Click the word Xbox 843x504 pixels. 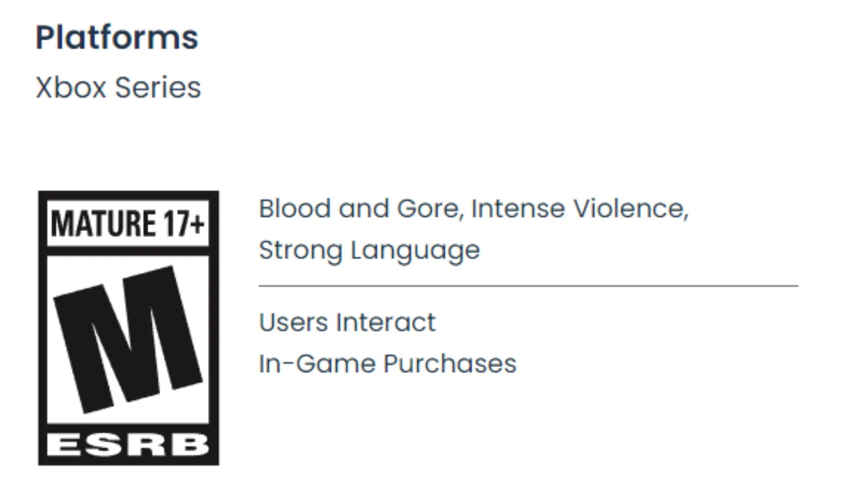click(71, 87)
